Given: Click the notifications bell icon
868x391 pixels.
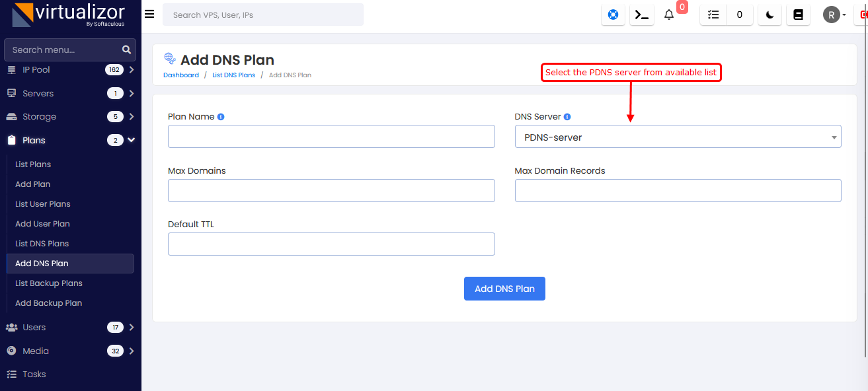Looking at the screenshot, I should click(669, 15).
